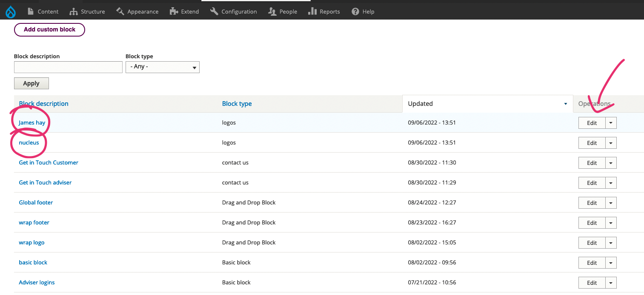Open the Get in Touch adviser link

point(45,183)
